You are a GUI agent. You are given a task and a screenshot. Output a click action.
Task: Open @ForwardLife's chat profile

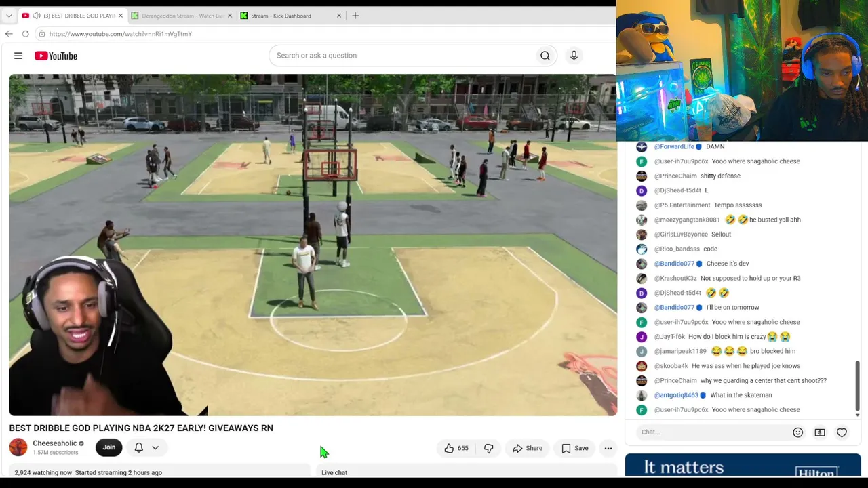pyautogui.click(x=674, y=146)
